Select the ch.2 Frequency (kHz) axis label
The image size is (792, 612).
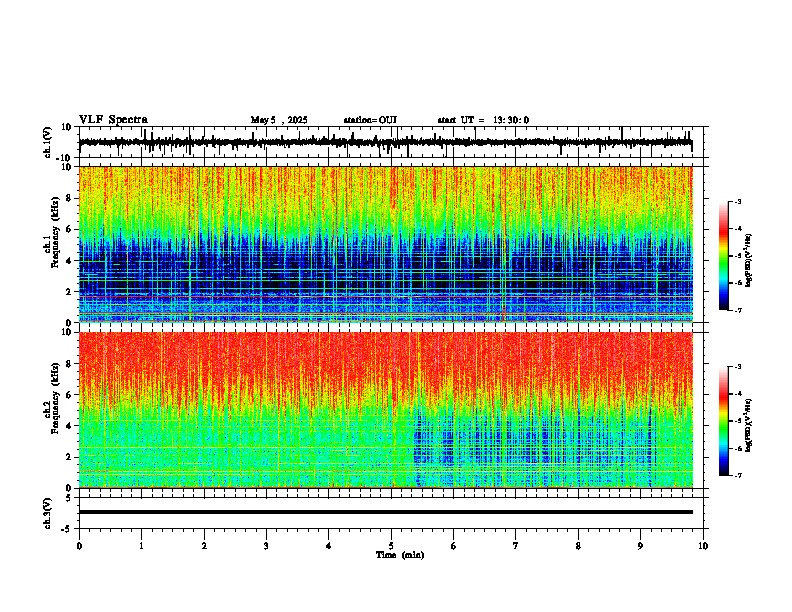[x=52, y=398]
